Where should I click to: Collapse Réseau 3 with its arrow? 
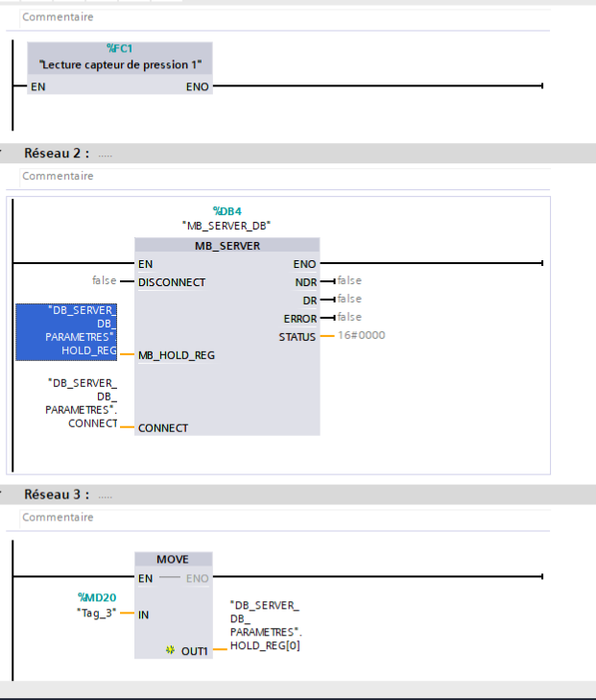(4, 495)
